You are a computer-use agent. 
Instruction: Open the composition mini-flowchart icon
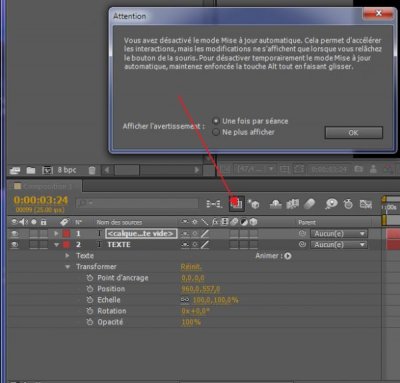tap(214, 204)
